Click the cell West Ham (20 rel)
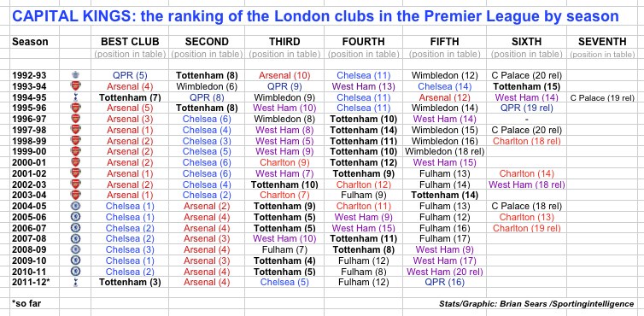The image size is (644, 316). coord(445,272)
